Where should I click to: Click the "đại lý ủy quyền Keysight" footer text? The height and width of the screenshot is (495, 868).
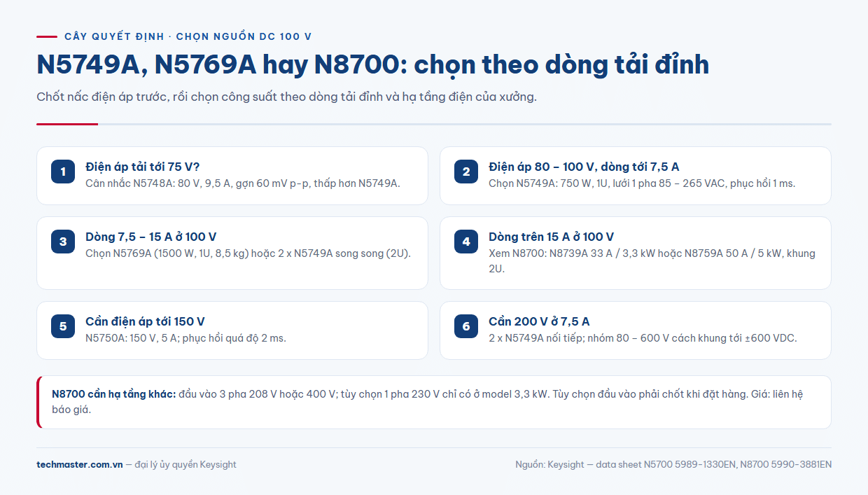pos(185,464)
